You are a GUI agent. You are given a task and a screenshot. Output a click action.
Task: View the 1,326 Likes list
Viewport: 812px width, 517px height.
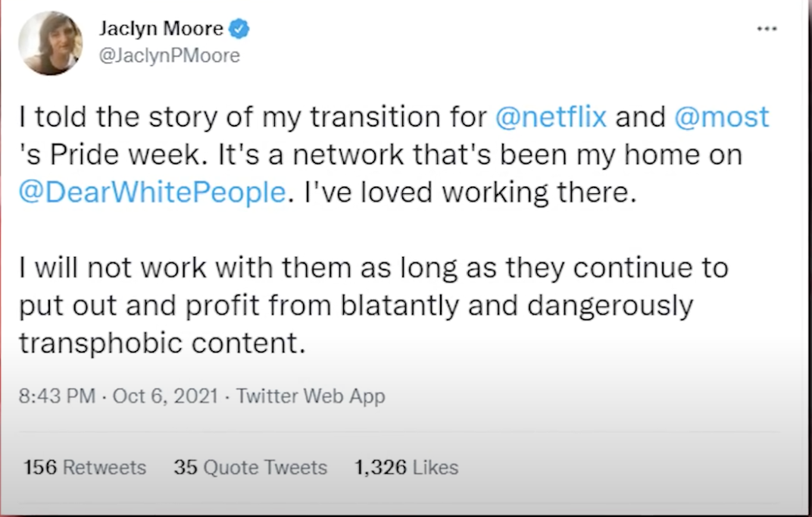tap(406, 467)
